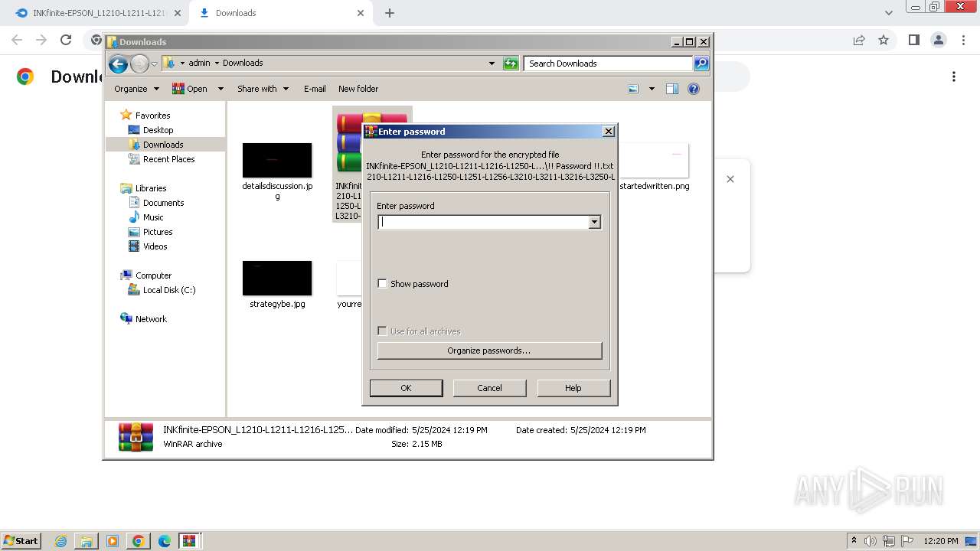The image size is (980, 551).
Task: Refresh the Downloads folder view
Action: 511,64
